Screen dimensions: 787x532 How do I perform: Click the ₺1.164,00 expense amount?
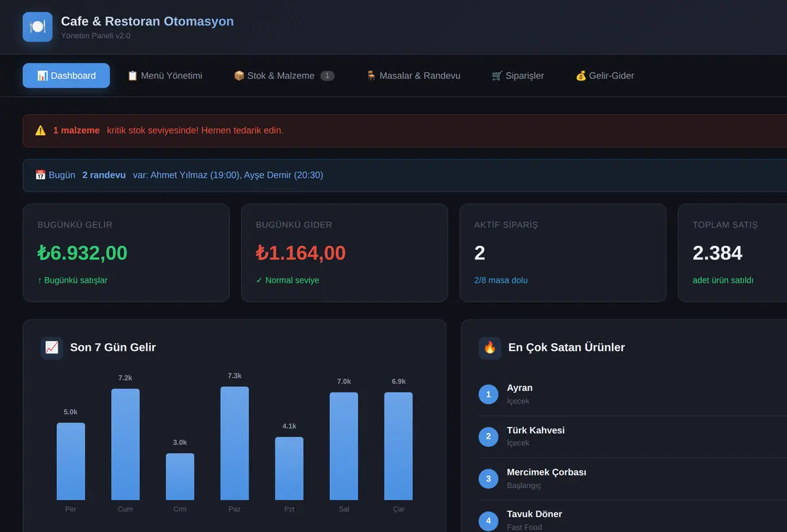tap(301, 253)
